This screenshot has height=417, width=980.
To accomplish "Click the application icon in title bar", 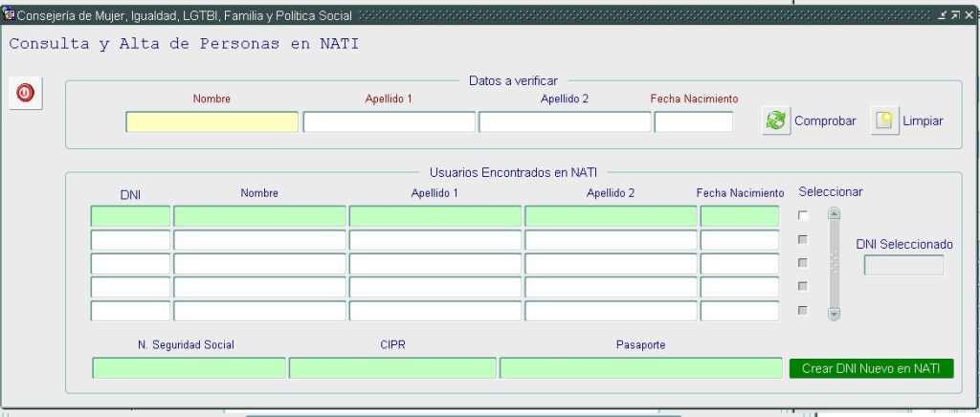I will pyautogui.click(x=9, y=16).
